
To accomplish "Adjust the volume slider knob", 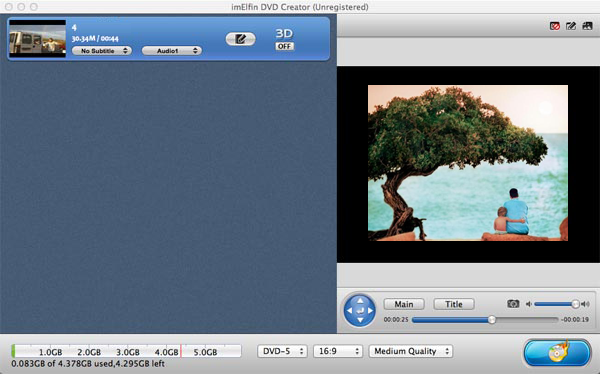I will [575, 304].
